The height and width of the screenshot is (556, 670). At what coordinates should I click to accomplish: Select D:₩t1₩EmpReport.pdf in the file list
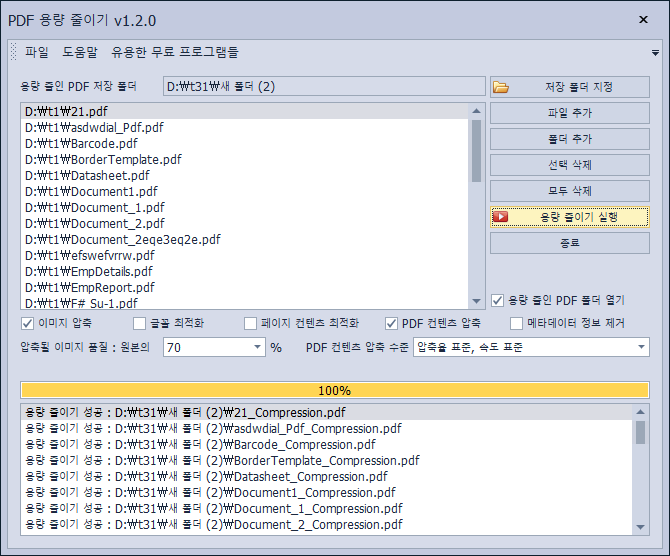tap(245, 288)
